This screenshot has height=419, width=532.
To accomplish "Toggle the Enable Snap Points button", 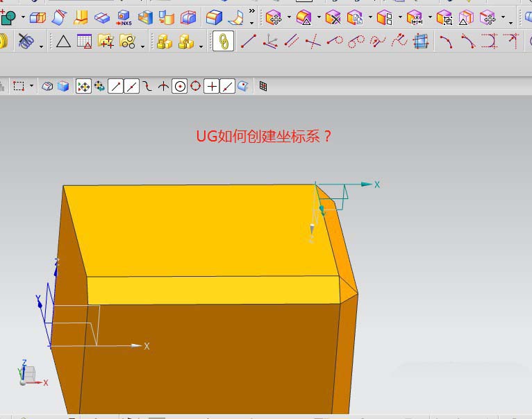I will pos(83,86).
